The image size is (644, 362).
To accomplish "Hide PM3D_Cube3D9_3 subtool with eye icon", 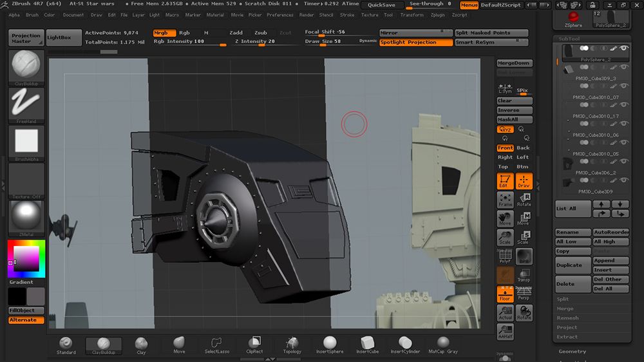I will point(624,67).
